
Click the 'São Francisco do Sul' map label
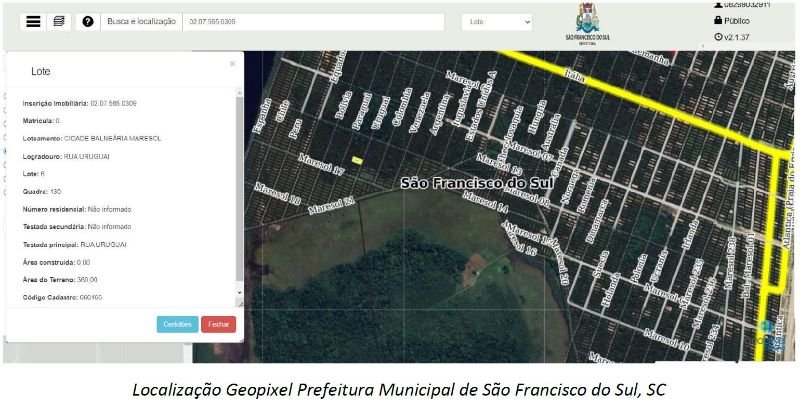point(477,183)
